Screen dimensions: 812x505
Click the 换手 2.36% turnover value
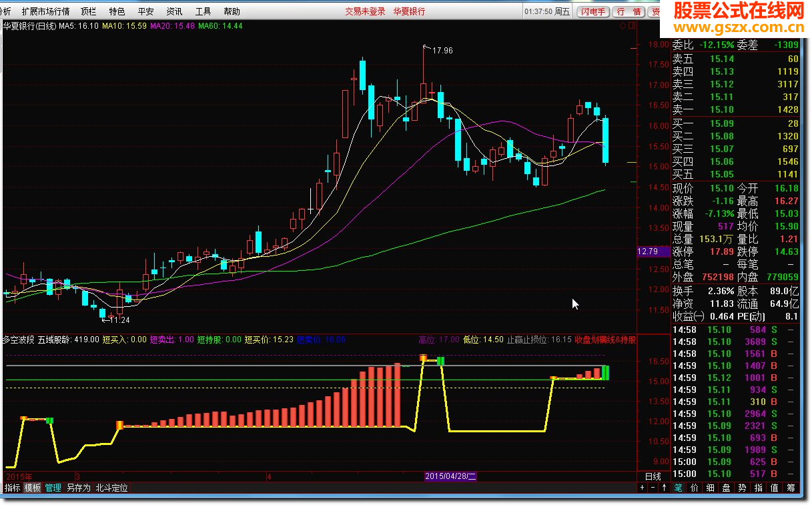point(703,291)
